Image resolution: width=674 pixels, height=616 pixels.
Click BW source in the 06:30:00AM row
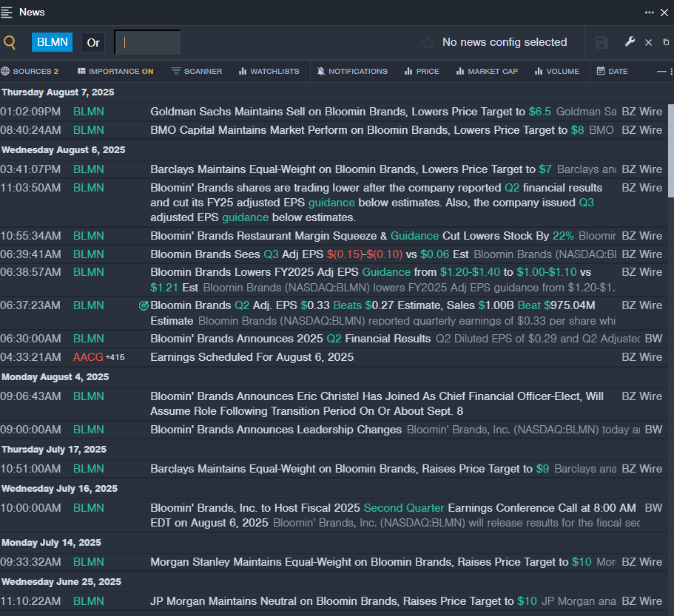(653, 339)
